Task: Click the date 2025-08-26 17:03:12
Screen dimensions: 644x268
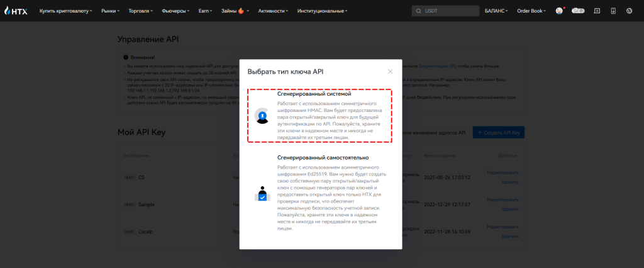Action: click(x=447, y=177)
